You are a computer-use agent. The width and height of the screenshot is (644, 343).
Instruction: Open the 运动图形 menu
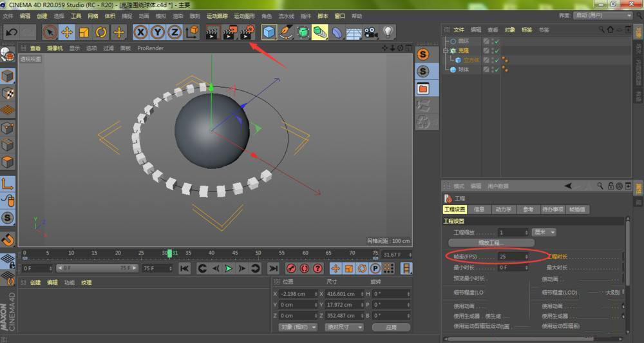(x=244, y=16)
